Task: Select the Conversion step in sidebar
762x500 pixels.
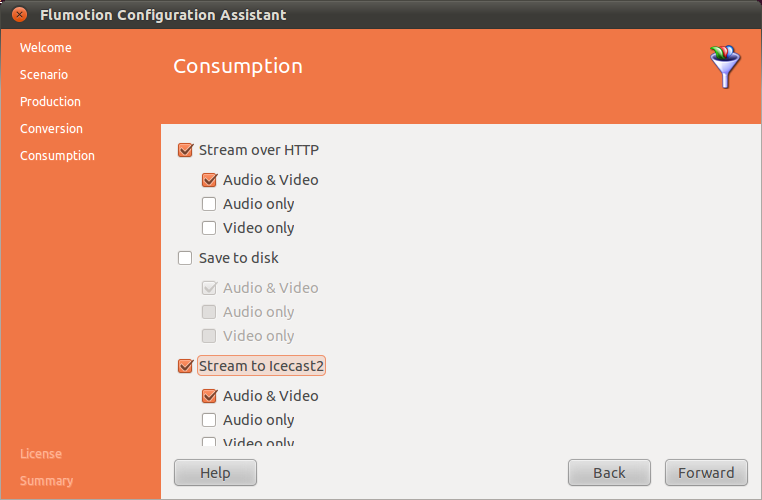Action: point(51,129)
